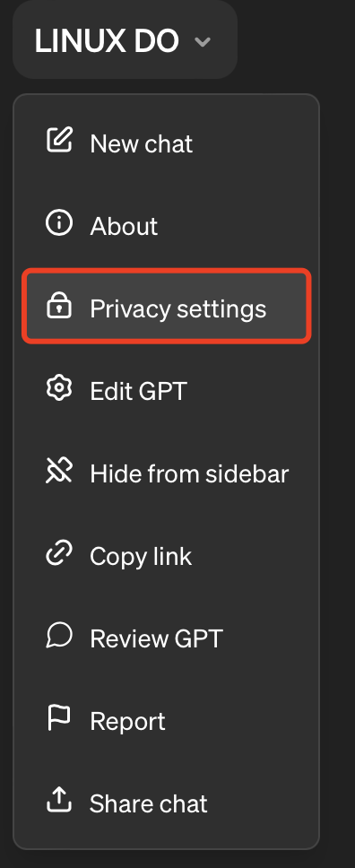Click the unpin icon for Hide from sidebar
The image size is (355, 868).
(x=59, y=471)
